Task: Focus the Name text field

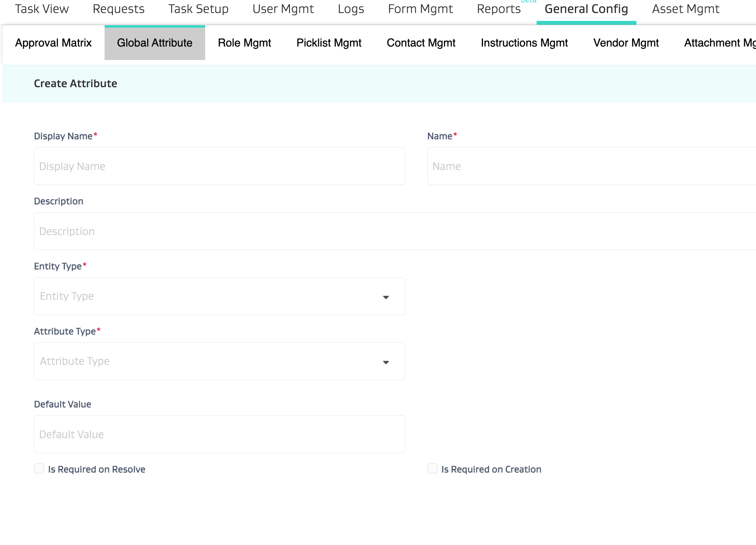Action: tap(591, 166)
